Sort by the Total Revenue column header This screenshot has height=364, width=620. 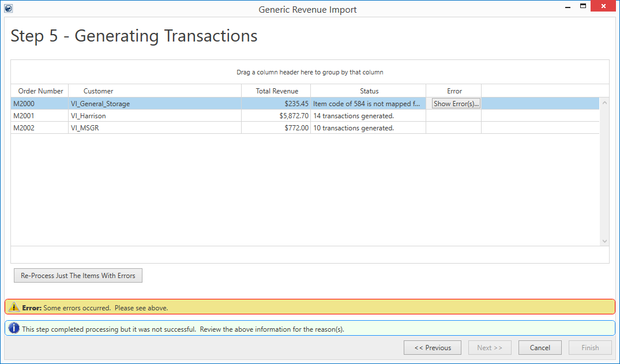277,91
